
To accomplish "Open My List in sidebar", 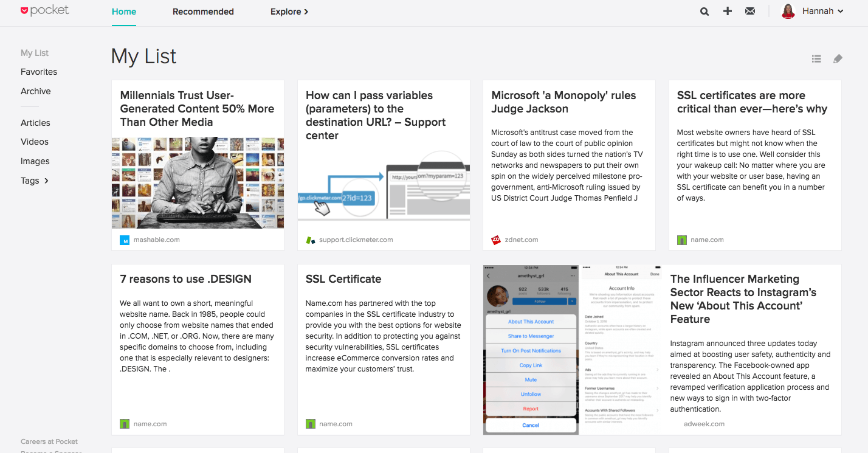I will coord(35,53).
